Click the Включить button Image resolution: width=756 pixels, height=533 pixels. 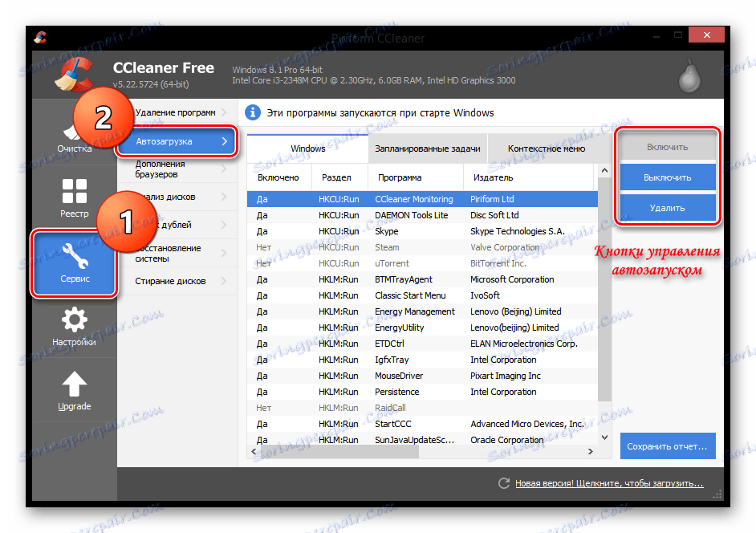pos(667,147)
